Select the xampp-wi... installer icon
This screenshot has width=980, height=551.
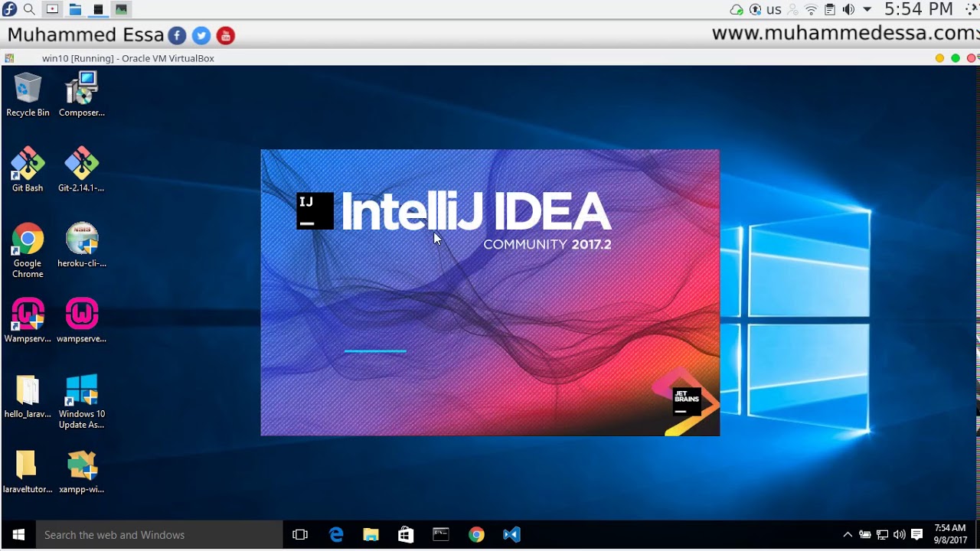pos(82,471)
